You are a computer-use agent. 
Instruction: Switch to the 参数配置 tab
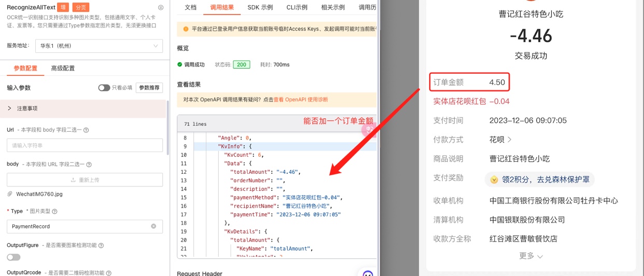point(25,68)
